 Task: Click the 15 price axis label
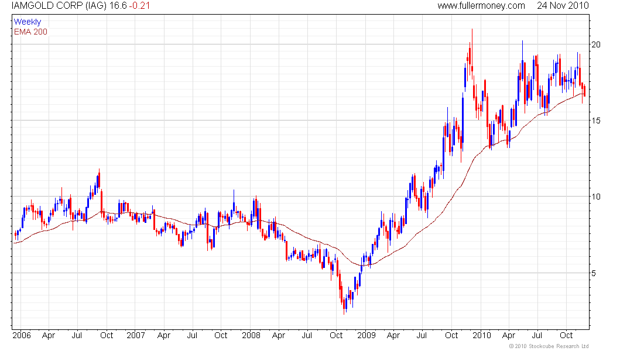point(595,121)
